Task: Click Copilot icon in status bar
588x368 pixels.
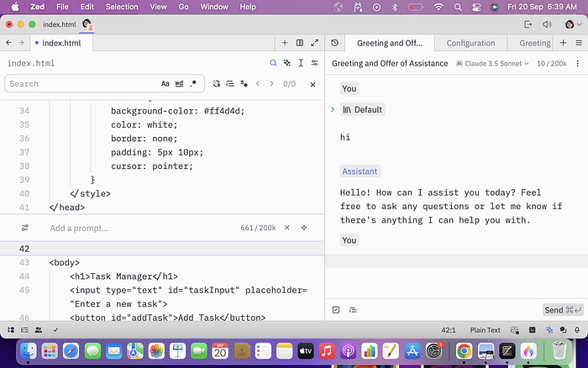Action: pyautogui.click(x=514, y=329)
